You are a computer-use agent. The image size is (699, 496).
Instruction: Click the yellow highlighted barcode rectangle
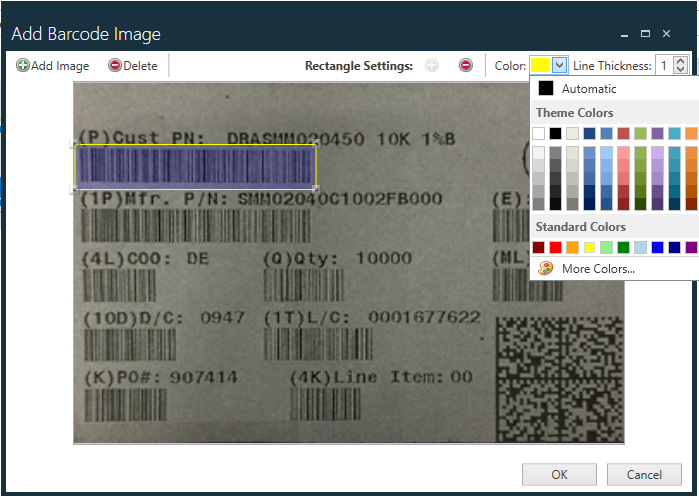coord(195,167)
